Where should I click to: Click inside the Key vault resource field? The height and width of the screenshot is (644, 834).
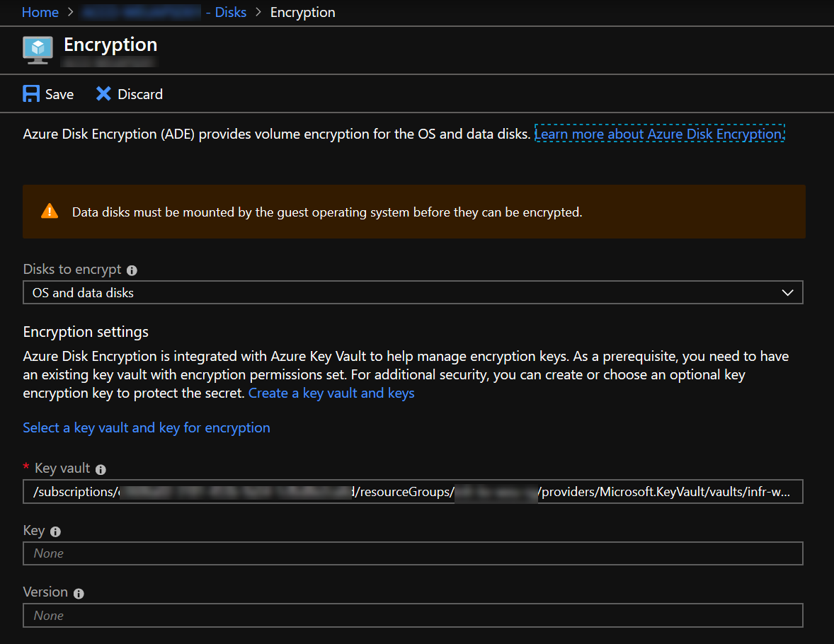[x=413, y=491]
